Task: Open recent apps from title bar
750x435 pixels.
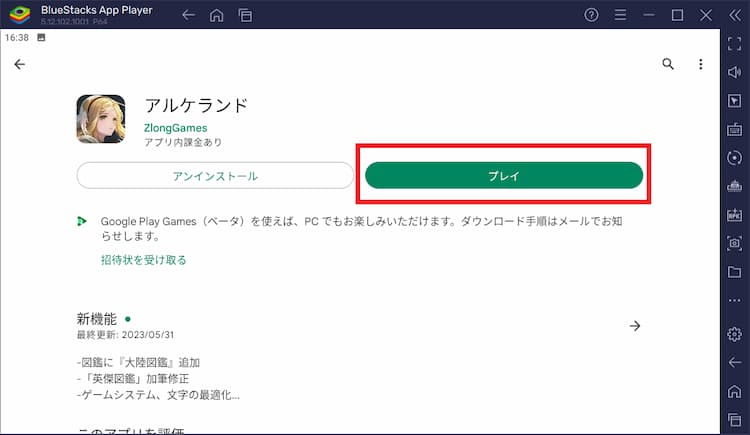Action: click(x=245, y=15)
